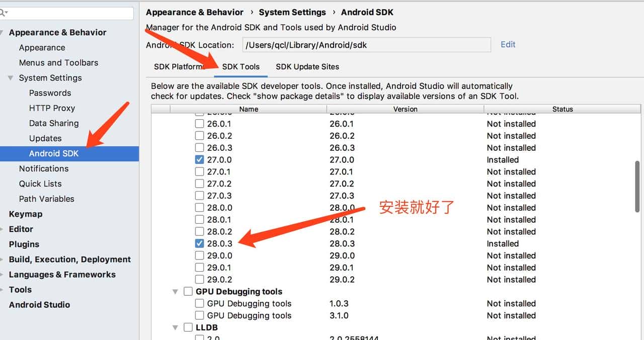Tick GPU Debugging tools version 1.0.3
Screen dimensions: 644x340
coord(200,304)
